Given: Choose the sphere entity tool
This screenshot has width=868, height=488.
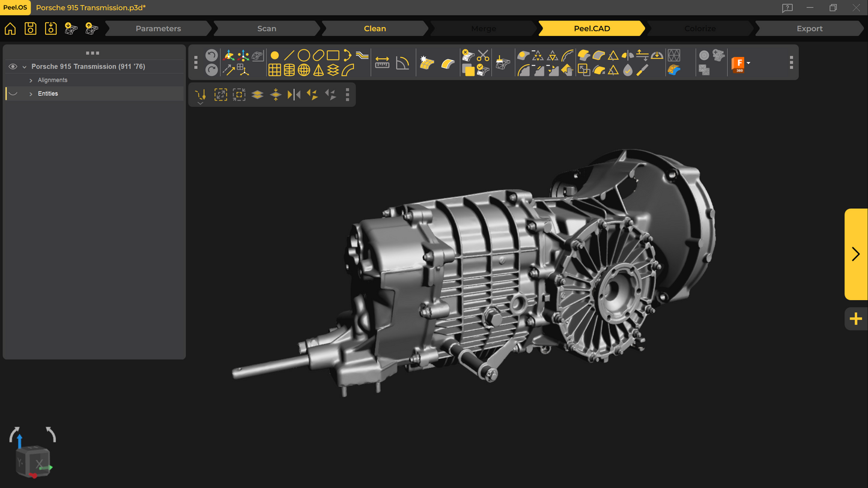Looking at the screenshot, I should click(304, 70).
